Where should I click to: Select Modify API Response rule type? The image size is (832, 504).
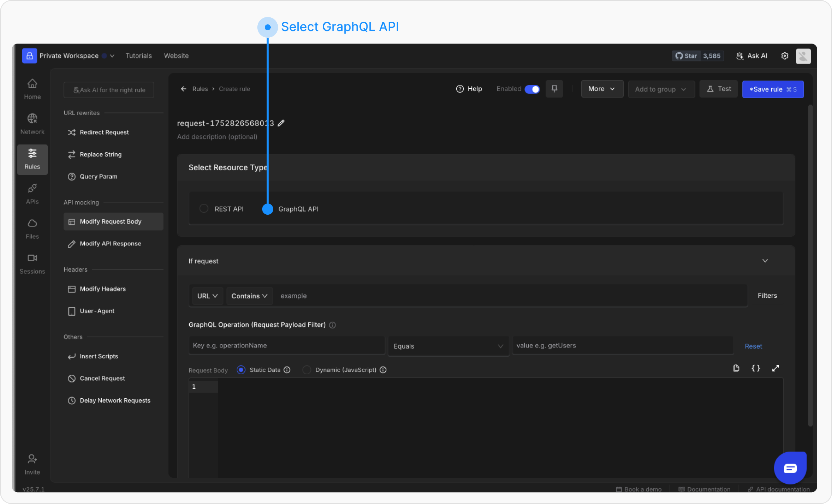click(110, 244)
